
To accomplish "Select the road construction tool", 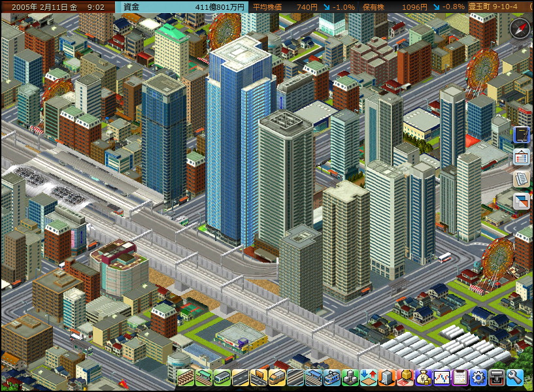I will point(241,378).
